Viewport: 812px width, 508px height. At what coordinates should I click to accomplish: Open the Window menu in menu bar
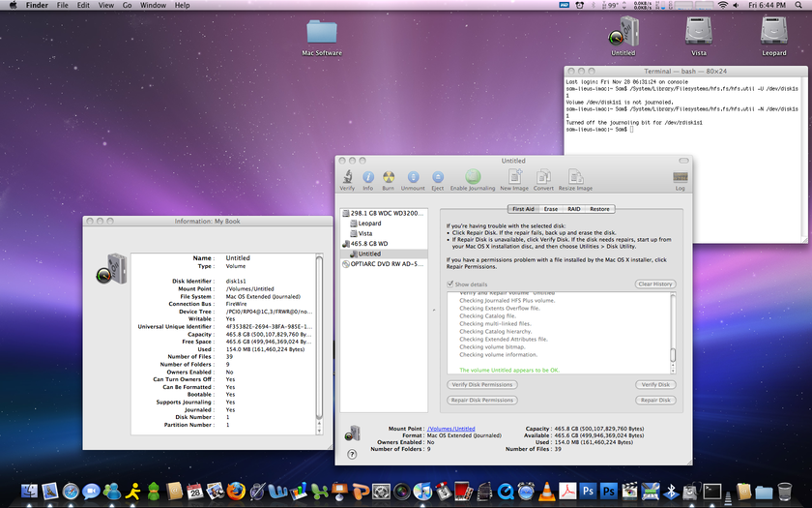(152, 6)
